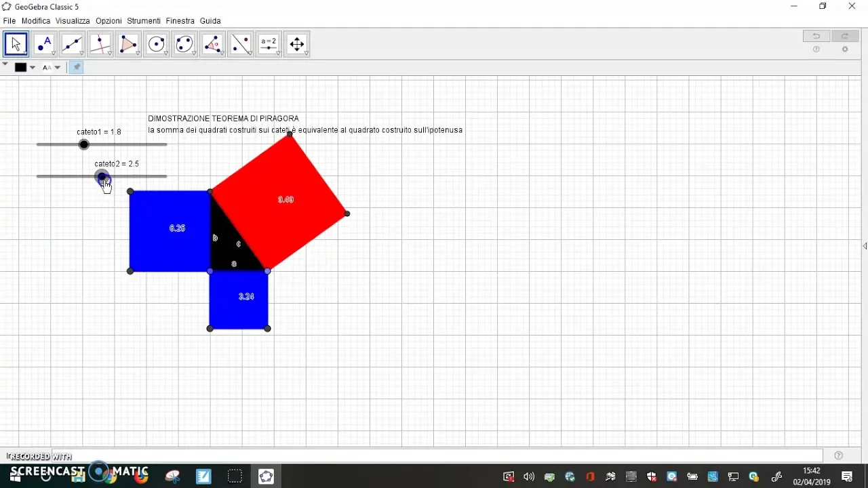Click the blue square labeled 6.25
Screen dimensions: 868x488
[x=170, y=231]
